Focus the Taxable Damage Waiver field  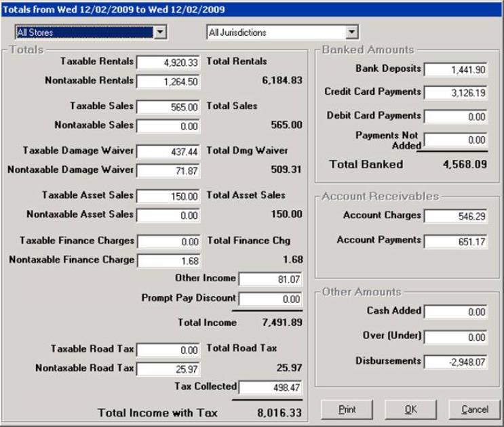click(x=168, y=152)
